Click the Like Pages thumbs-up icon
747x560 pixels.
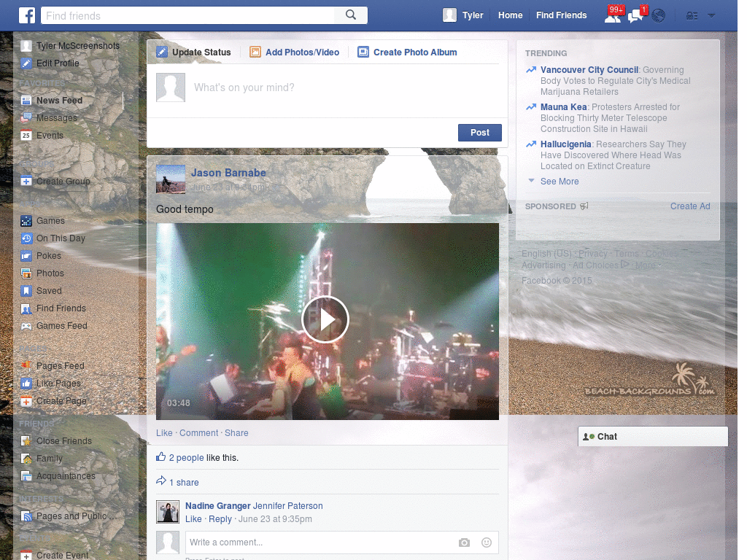[26, 384]
